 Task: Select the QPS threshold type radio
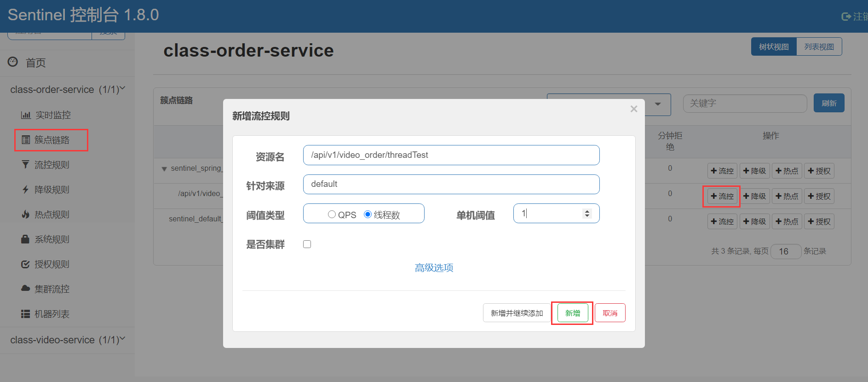[332, 214]
